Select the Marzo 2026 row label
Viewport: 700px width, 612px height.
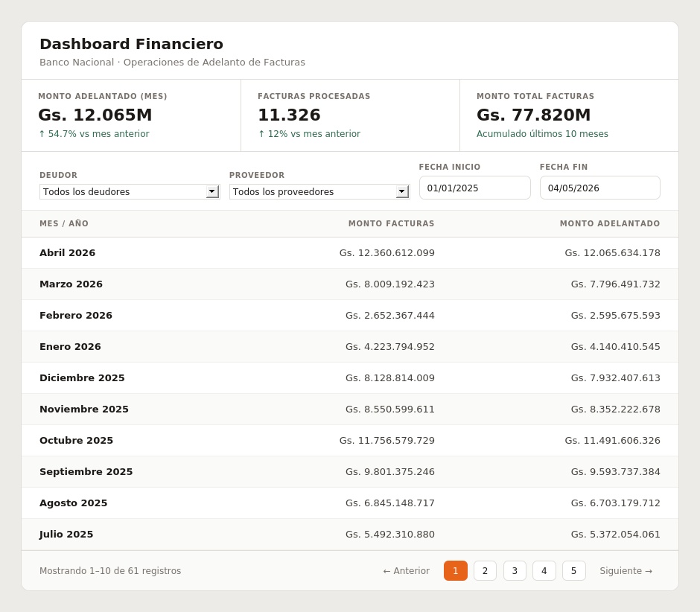click(x=71, y=284)
